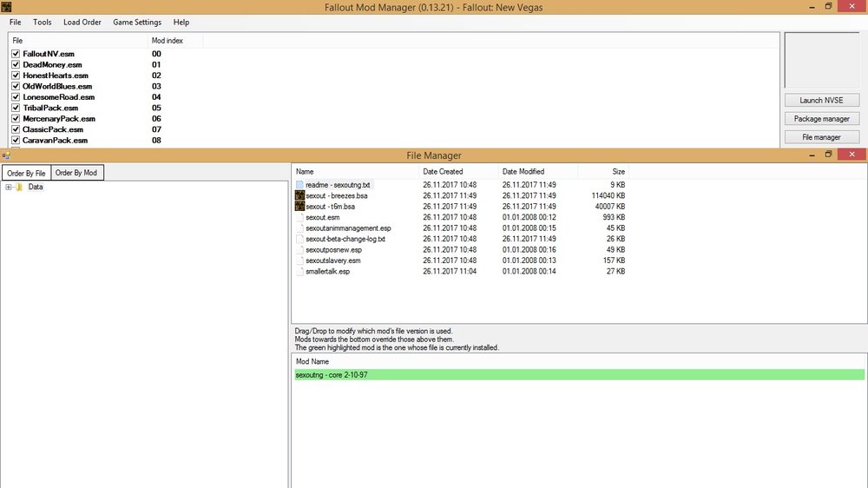Close the Fallout Mod Manager main window

pyautogui.click(x=852, y=6)
